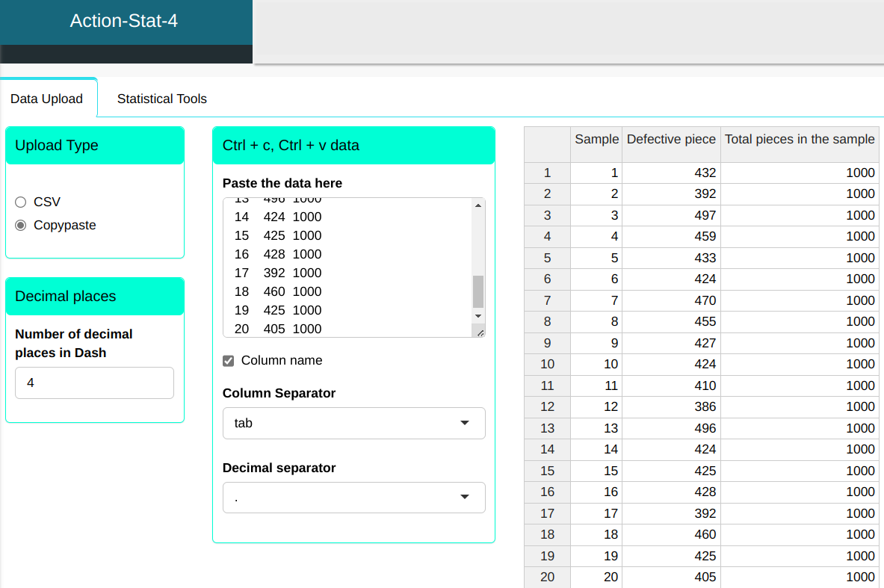This screenshot has width=884, height=588.
Task: Click the Sample column header
Action: coord(596,139)
